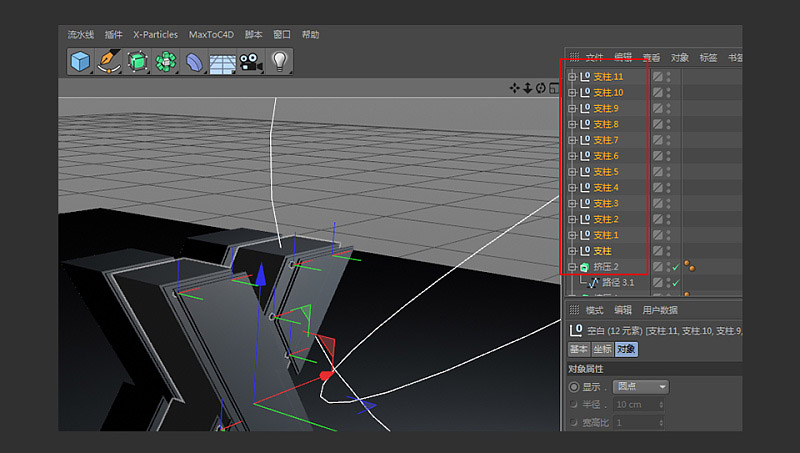Select the 支柱.3 null object

606,203
